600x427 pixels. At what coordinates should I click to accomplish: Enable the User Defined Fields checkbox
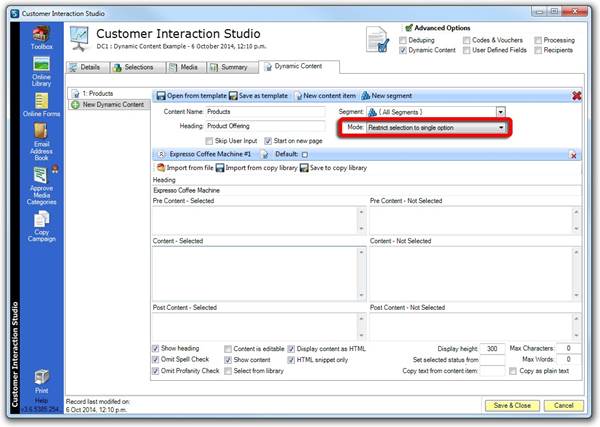(x=466, y=51)
